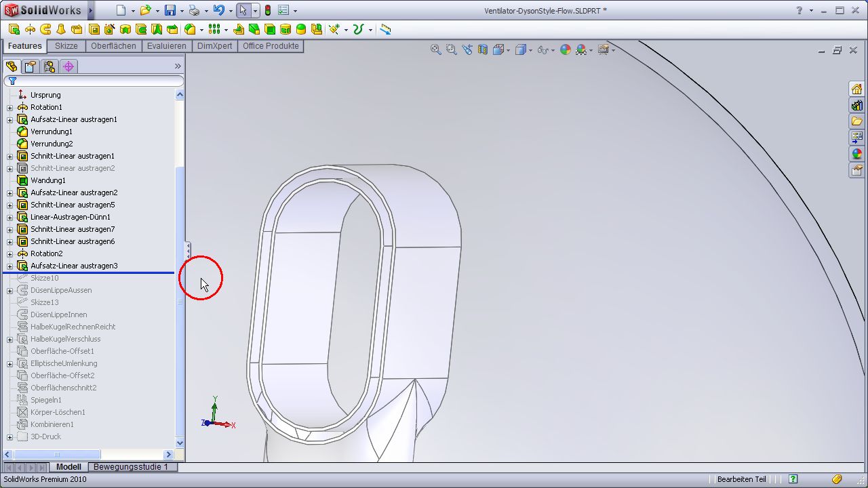Open the Hole Wizard tool
The image size is (868, 488).
109,29
